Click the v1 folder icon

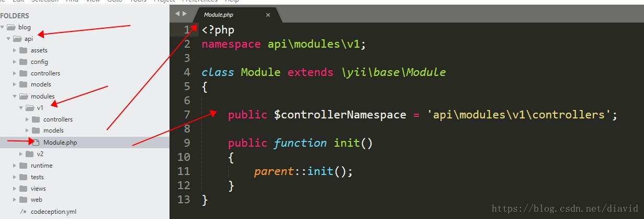[x=29, y=108]
